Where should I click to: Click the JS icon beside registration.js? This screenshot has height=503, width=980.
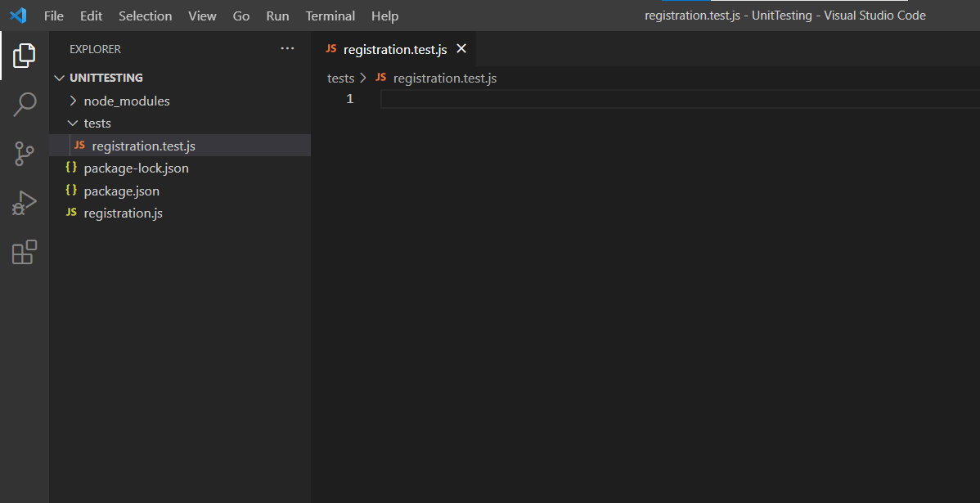click(71, 213)
